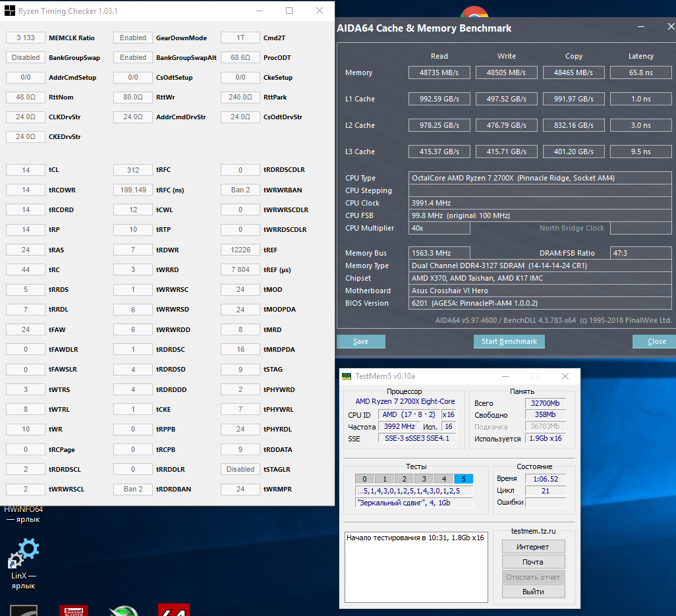Click TestMem5 title bar icon

pos(347,376)
